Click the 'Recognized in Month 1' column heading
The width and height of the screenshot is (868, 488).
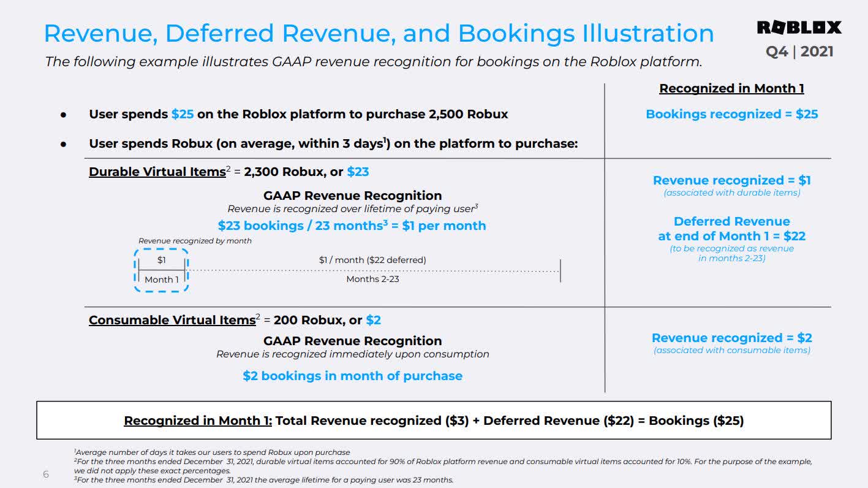(x=731, y=88)
